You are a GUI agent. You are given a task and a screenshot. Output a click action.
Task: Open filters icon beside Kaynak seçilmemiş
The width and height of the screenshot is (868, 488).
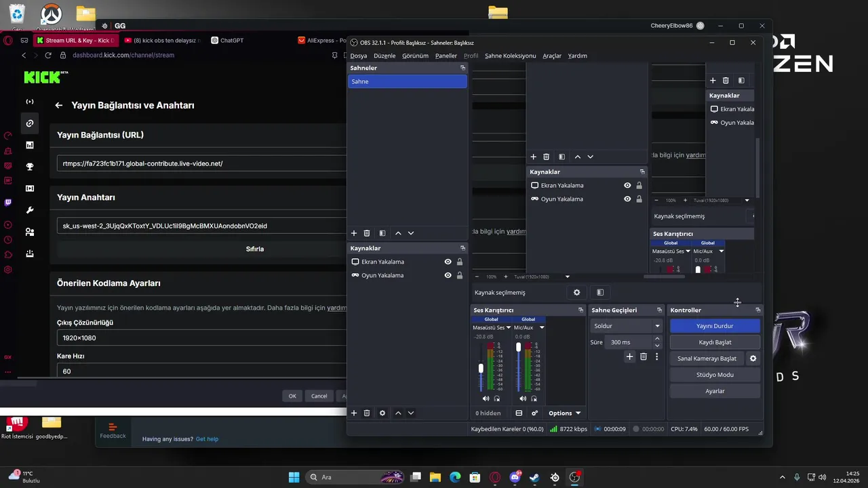tap(600, 293)
